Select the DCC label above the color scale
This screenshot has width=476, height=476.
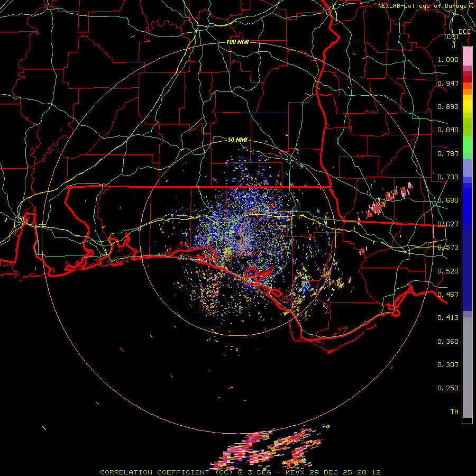coord(464,32)
